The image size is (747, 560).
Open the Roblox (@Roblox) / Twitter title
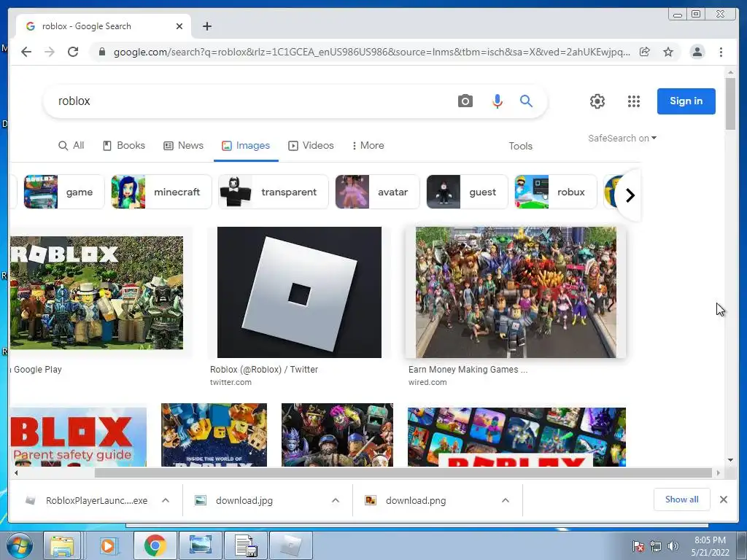pyautogui.click(x=264, y=370)
